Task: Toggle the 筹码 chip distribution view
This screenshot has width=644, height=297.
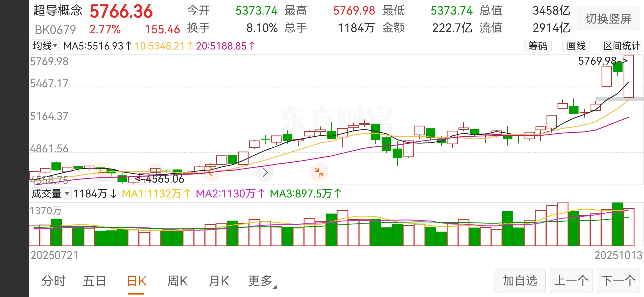Action: pyautogui.click(x=538, y=46)
